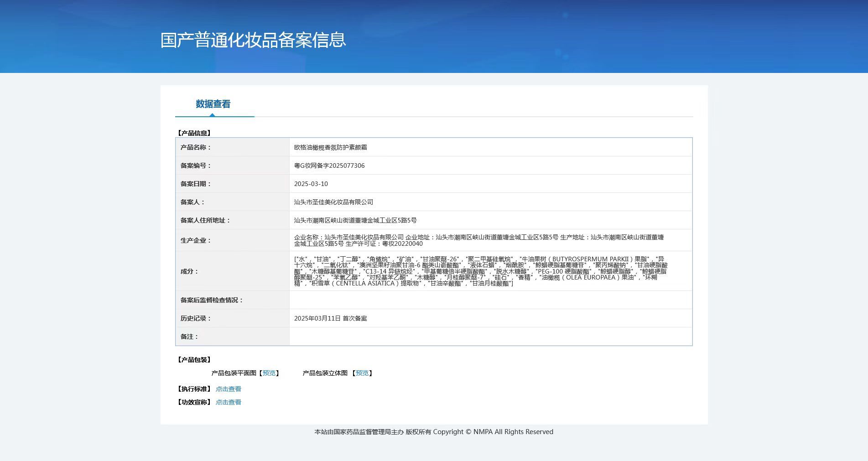Click the 备案编号 label cell
Image resolution: width=868 pixels, height=461 pixels.
coord(233,166)
